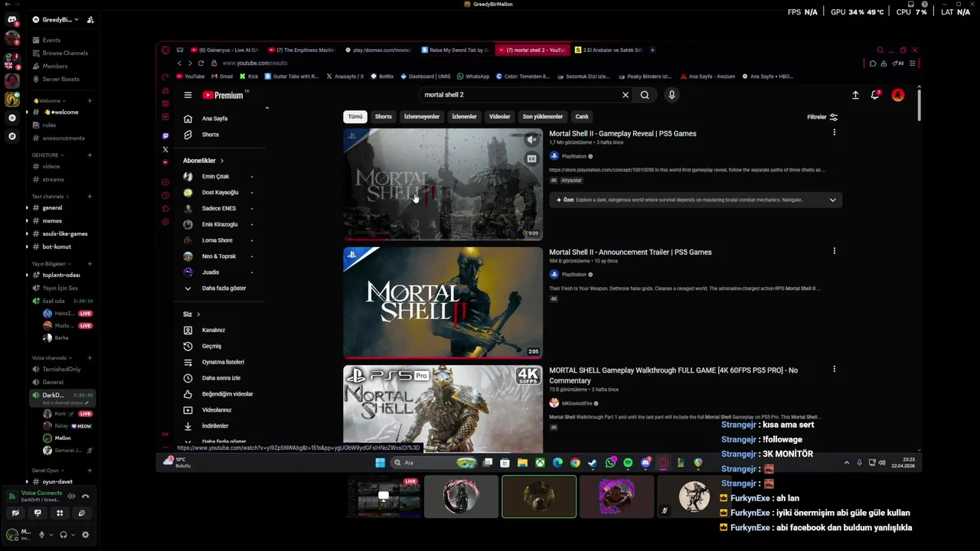Image resolution: width=980 pixels, height=551 pixels.
Task: Open PlayStation channel under Announcement Trailer
Action: 573,274
